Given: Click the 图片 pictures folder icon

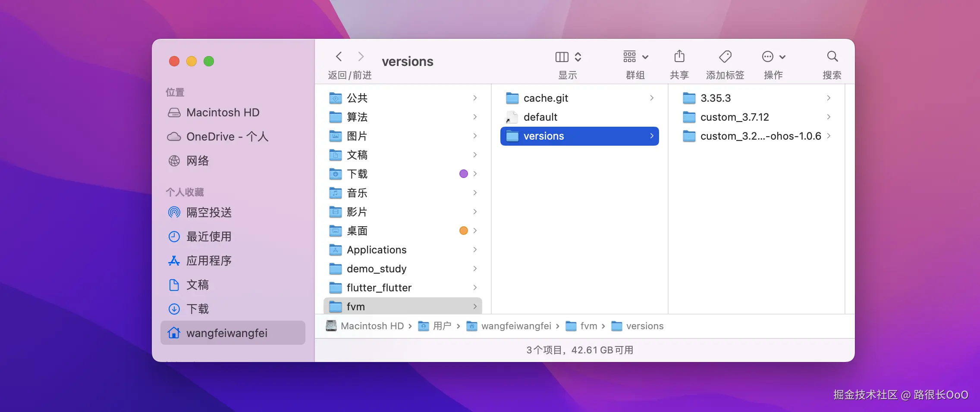Looking at the screenshot, I should tap(336, 136).
